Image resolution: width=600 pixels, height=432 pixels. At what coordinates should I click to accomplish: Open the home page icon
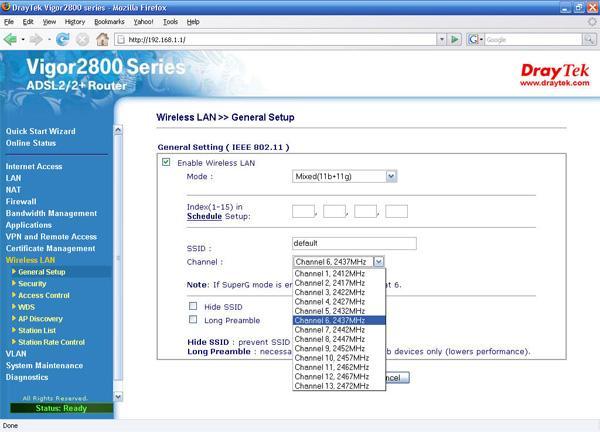tap(102, 39)
